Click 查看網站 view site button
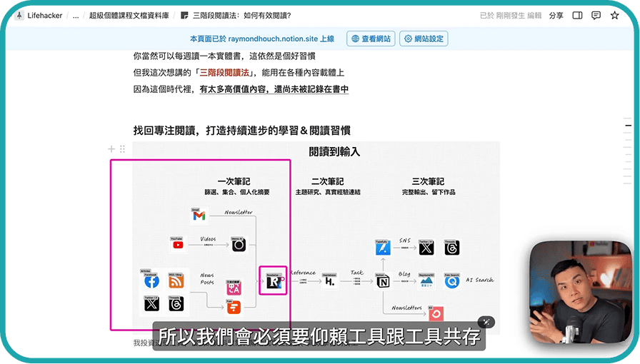Screen dimensions: 640x364 click(371, 39)
